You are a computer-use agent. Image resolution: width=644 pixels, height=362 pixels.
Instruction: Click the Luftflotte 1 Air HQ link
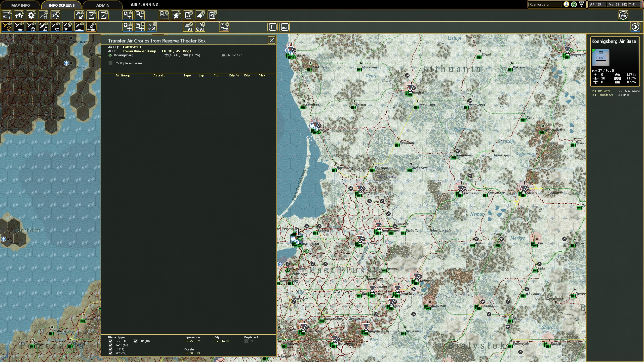click(x=132, y=47)
